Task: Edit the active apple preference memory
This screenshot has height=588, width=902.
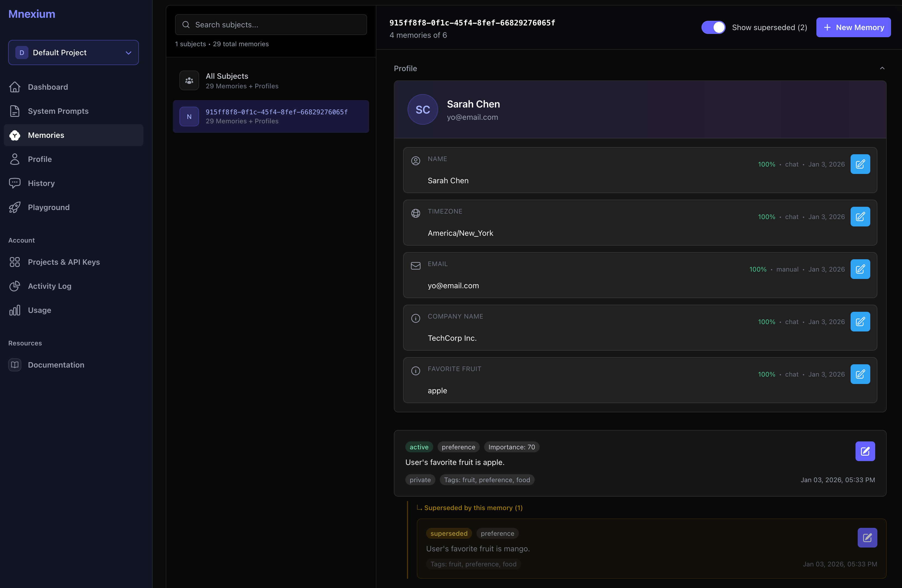Action: tap(865, 451)
